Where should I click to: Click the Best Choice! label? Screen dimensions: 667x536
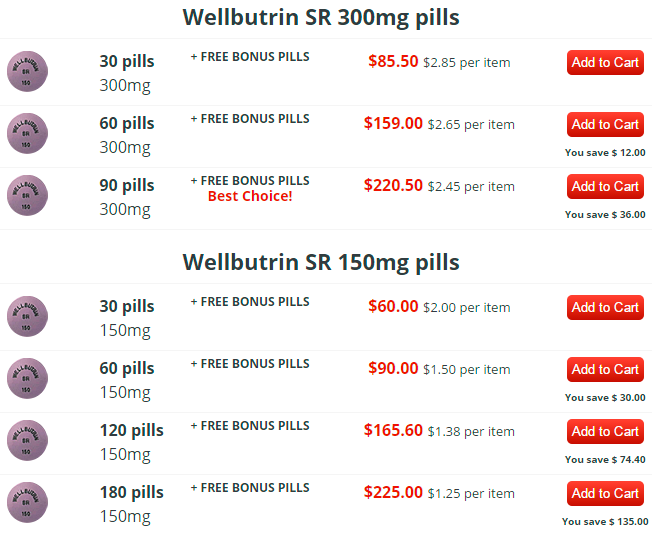(x=250, y=196)
